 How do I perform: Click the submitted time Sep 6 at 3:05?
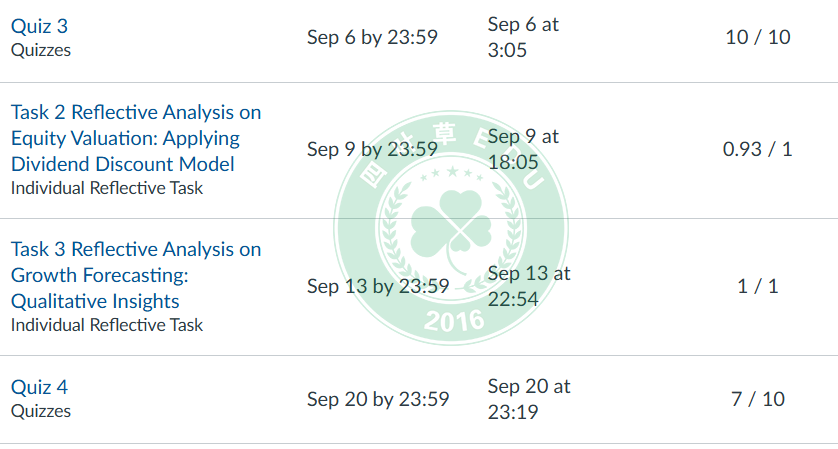point(523,37)
